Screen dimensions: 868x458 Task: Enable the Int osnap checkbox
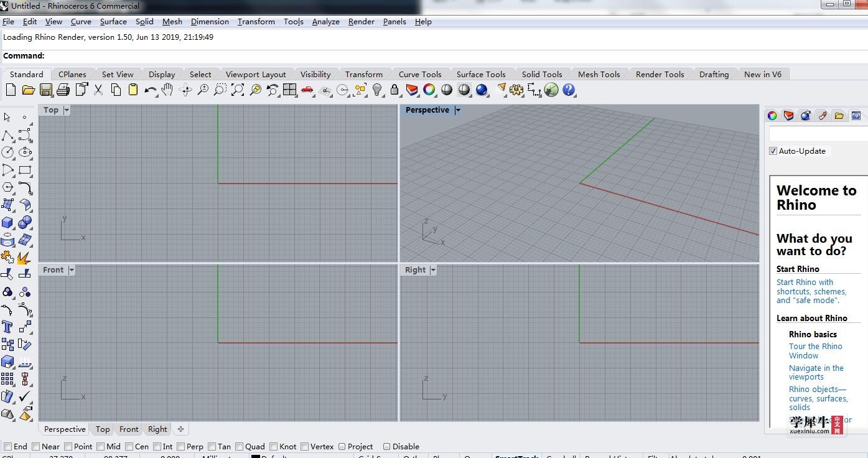(156, 446)
